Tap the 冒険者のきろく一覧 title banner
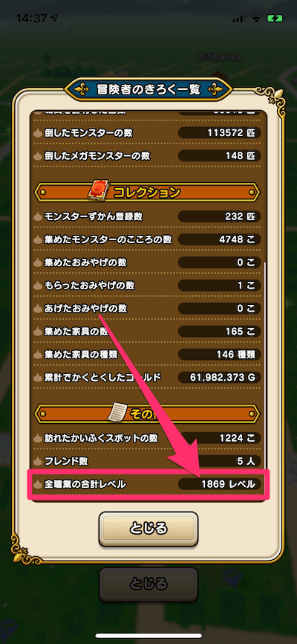Screen dimensions: 297x644 tap(148, 88)
